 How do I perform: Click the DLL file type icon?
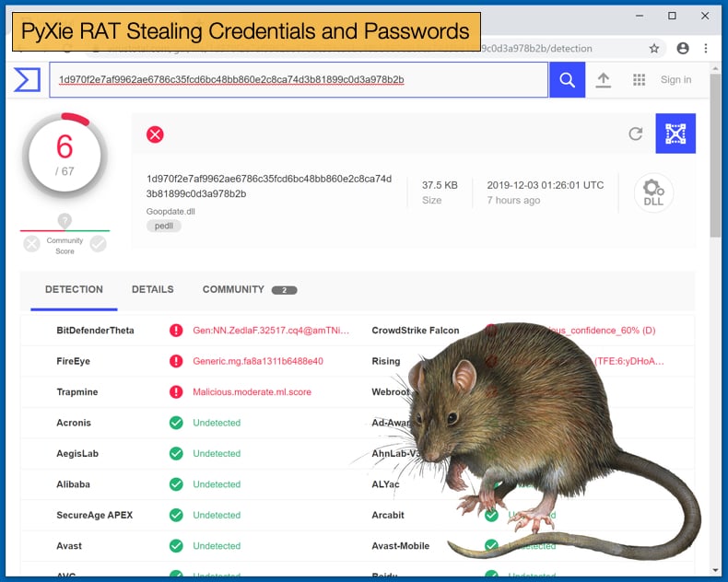(653, 192)
